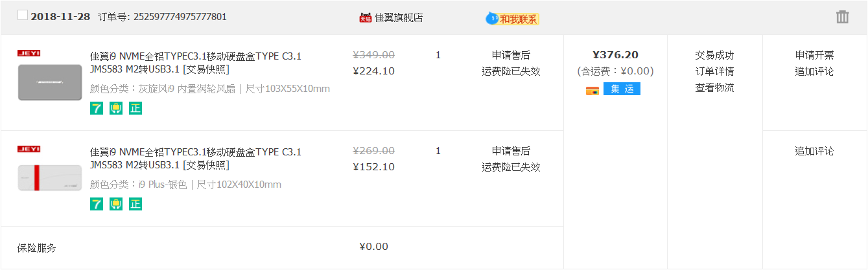Click the 7-day return icon on second item
Image resolution: width=868 pixels, height=270 pixels.
(x=97, y=204)
